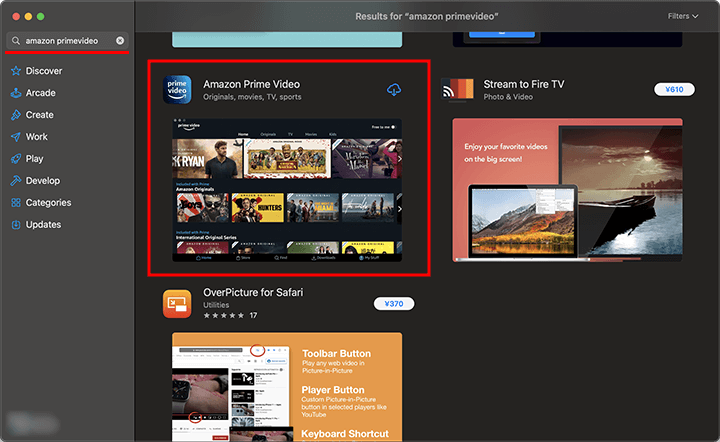Click the OverPicture star rating
Screen dimensions: 720x442
224,315
